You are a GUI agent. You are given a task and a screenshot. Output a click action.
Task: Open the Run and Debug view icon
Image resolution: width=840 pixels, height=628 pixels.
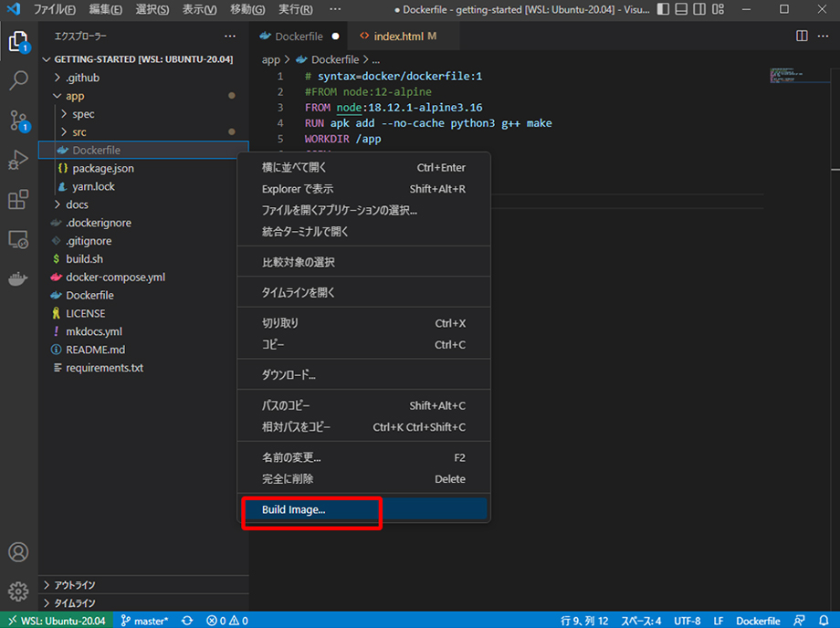point(18,160)
